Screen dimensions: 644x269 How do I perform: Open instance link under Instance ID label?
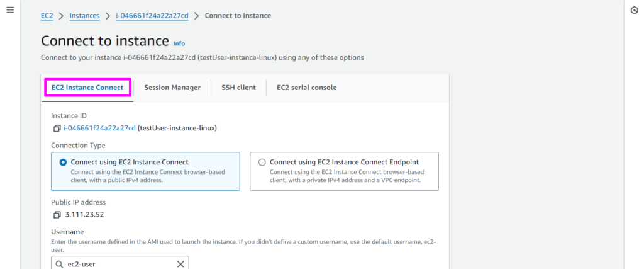(99, 129)
